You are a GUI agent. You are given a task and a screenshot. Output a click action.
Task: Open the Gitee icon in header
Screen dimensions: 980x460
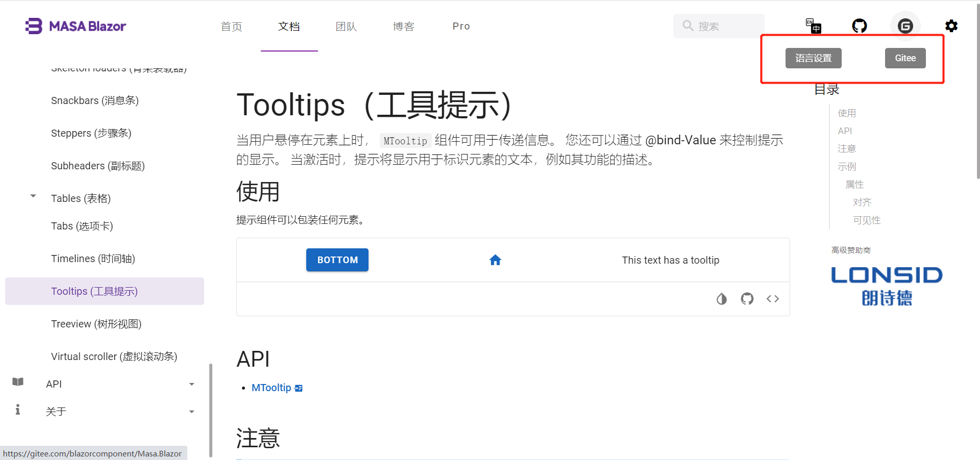coord(905,26)
